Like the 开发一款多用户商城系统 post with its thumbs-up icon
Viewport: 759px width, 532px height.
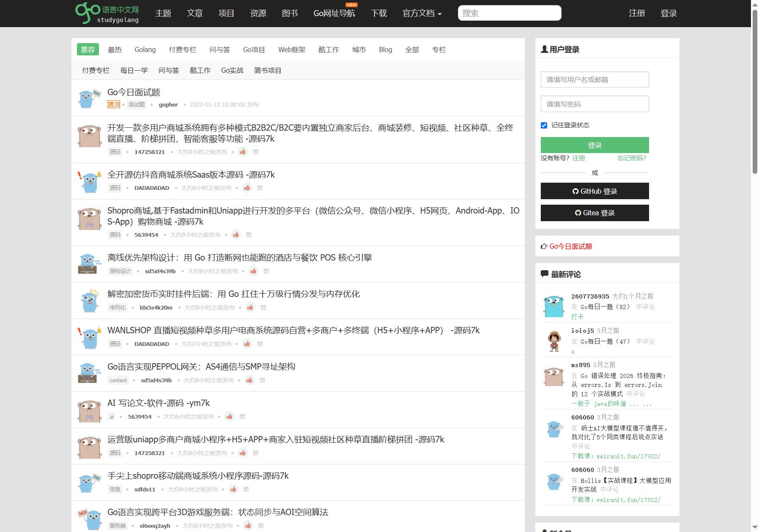243,152
